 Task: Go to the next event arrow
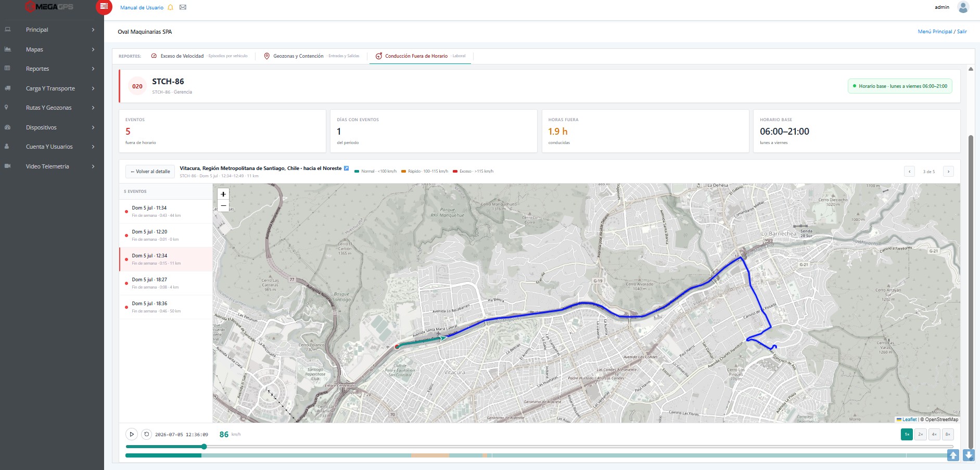tap(948, 171)
